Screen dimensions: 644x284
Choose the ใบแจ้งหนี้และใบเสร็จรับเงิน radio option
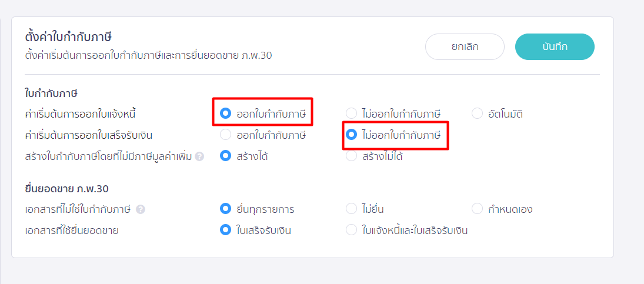coord(351,230)
